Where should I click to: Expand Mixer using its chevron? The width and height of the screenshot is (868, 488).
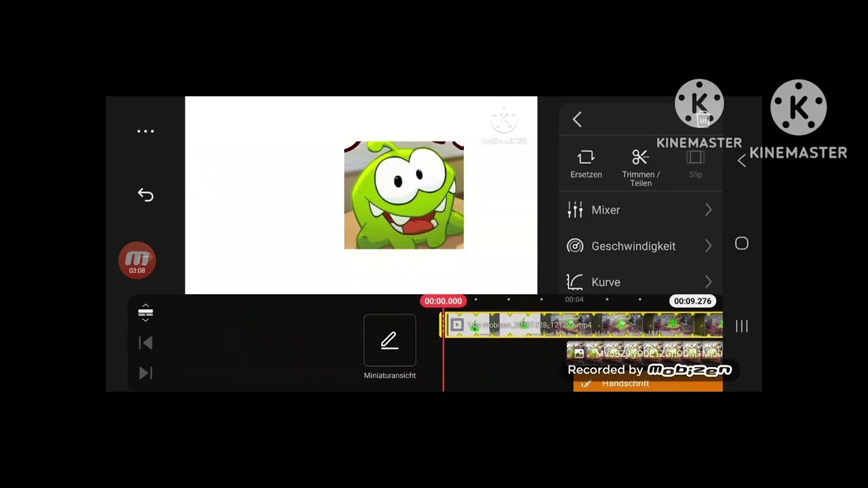[x=708, y=210]
